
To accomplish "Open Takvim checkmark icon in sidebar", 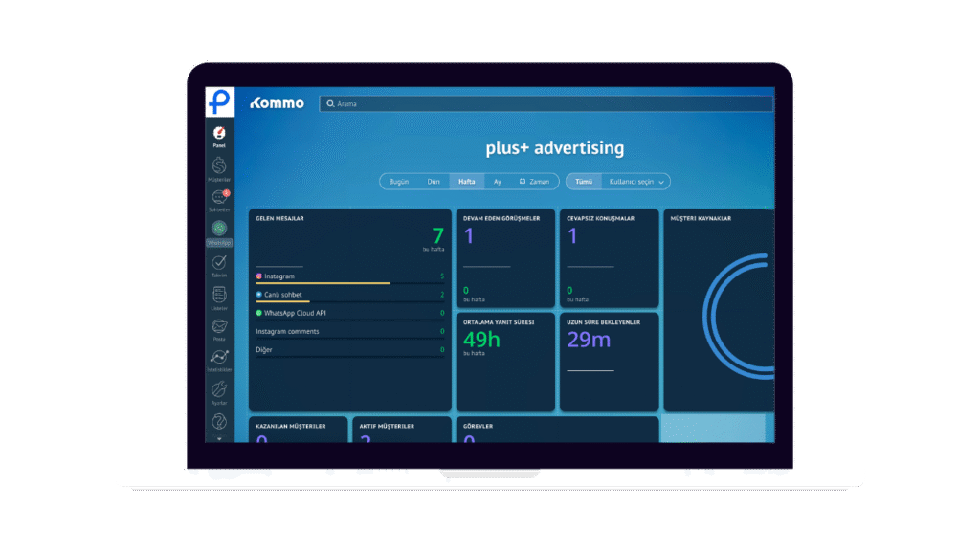I will [219, 262].
